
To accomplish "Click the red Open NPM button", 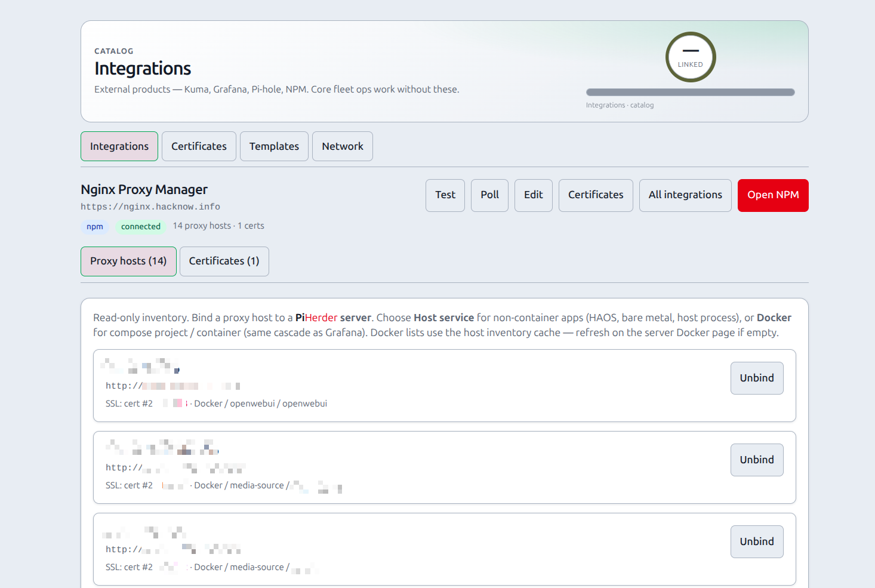I will [x=773, y=195].
